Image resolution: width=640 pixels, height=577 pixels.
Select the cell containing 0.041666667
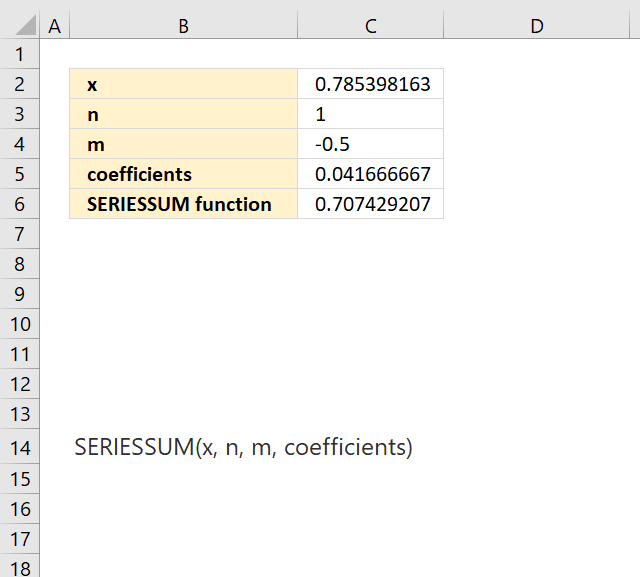[x=371, y=174]
